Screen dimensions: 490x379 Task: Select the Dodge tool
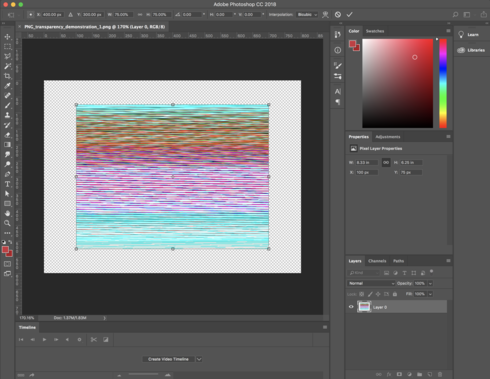[7, 164]
